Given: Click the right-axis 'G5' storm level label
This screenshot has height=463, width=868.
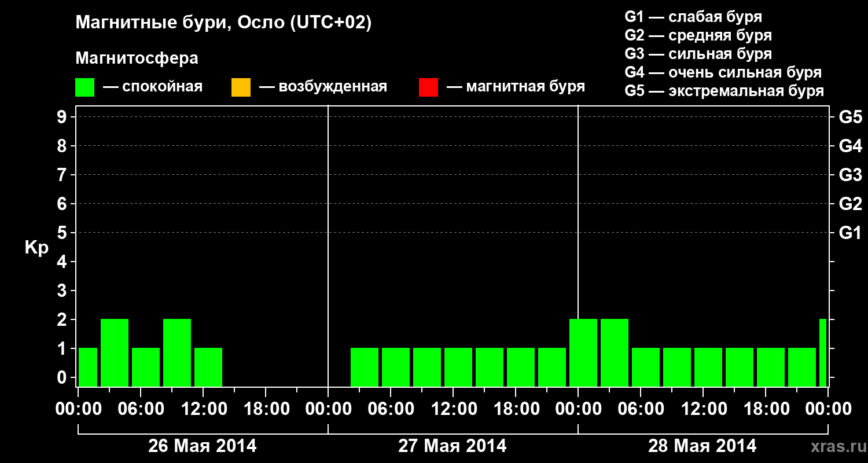Looking at the screenshot, I should (x=850, y=117).
